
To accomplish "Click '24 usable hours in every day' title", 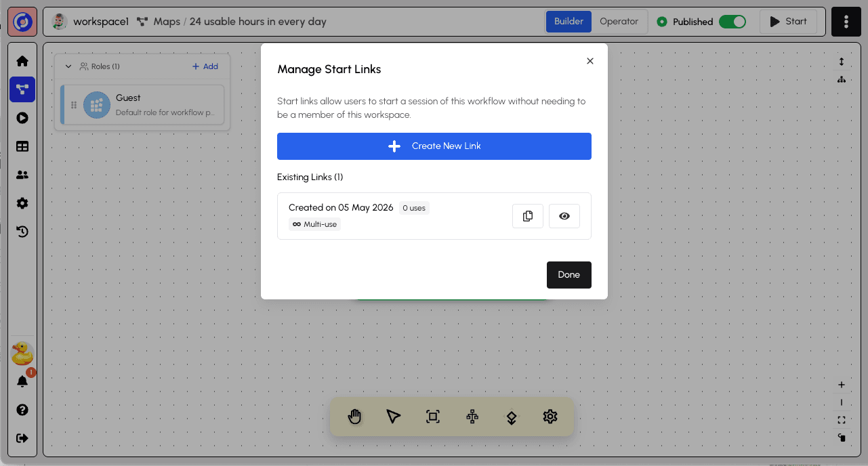I will click(x=258, y=22).
